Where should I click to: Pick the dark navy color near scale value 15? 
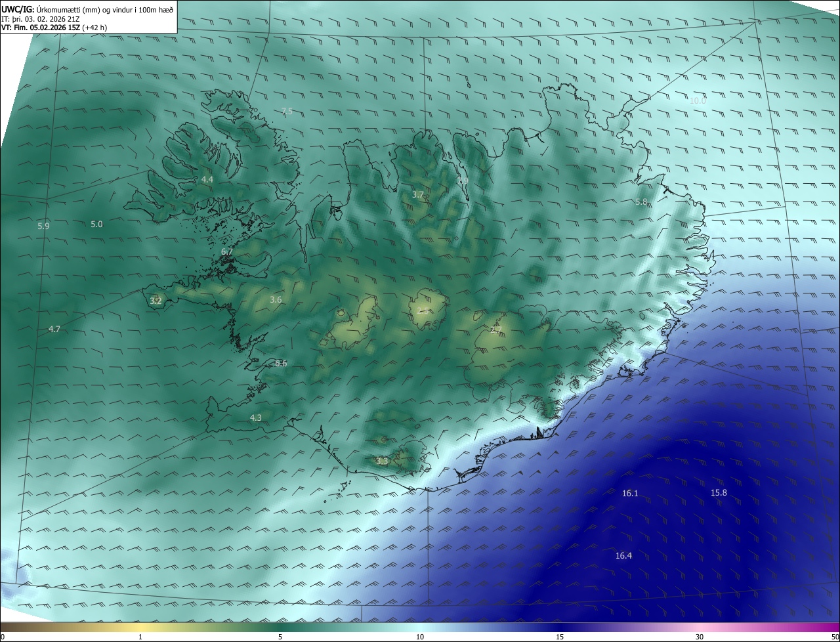[x=560, y=627]
